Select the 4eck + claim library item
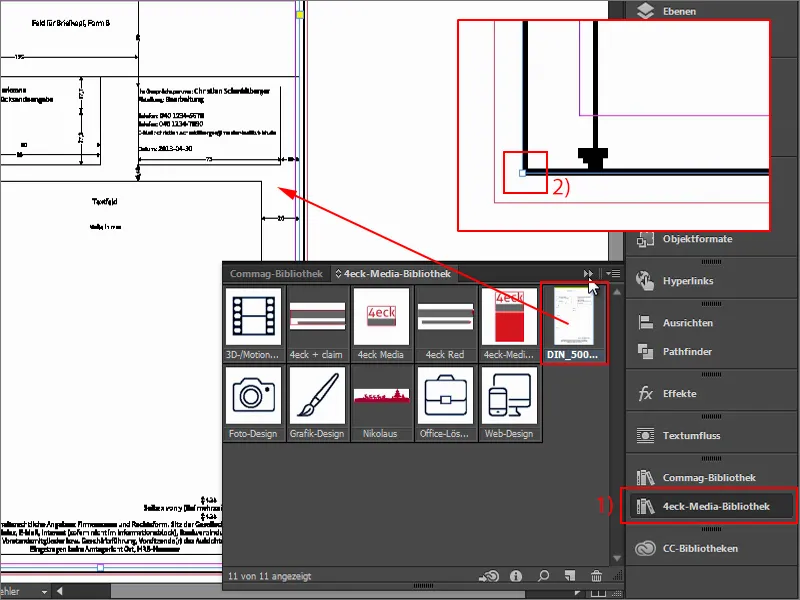 click(317, 324)
